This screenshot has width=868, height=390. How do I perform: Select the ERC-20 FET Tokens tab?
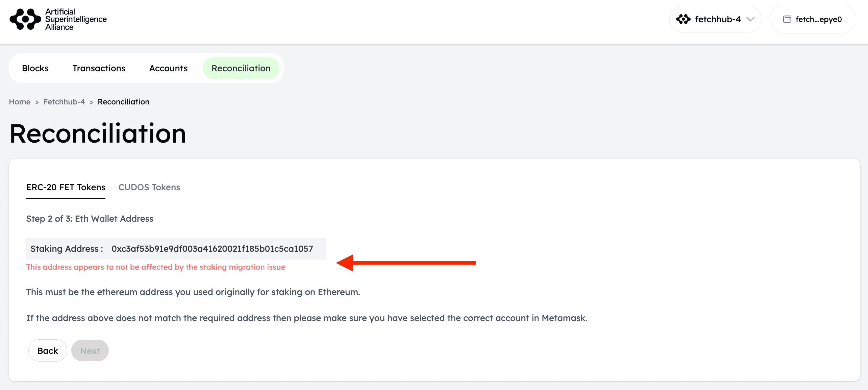coord(66,187)
